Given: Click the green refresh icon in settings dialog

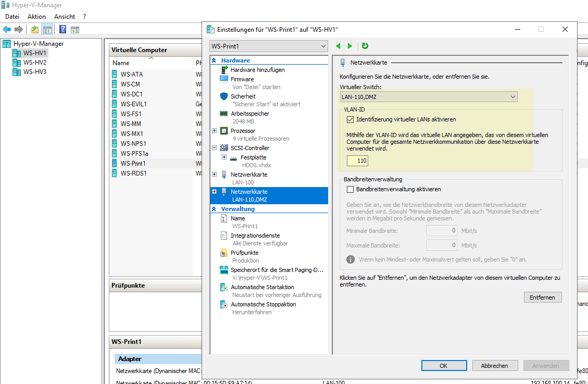Looking at the screenshot, I should coord(365,46).
